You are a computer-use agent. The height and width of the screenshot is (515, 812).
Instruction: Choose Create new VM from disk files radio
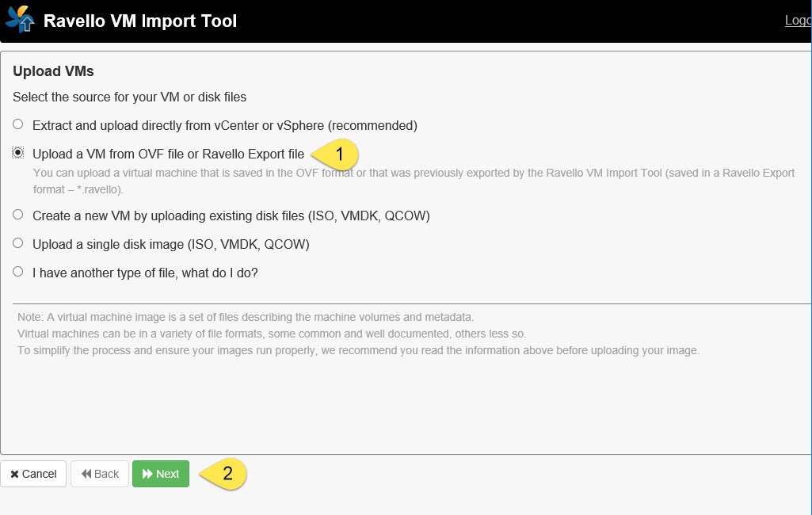18,215
